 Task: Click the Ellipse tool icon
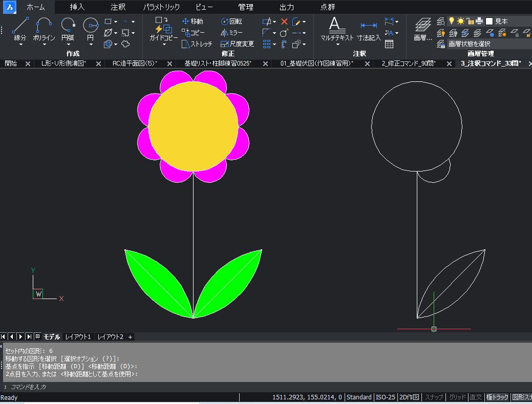pos(108,33)
